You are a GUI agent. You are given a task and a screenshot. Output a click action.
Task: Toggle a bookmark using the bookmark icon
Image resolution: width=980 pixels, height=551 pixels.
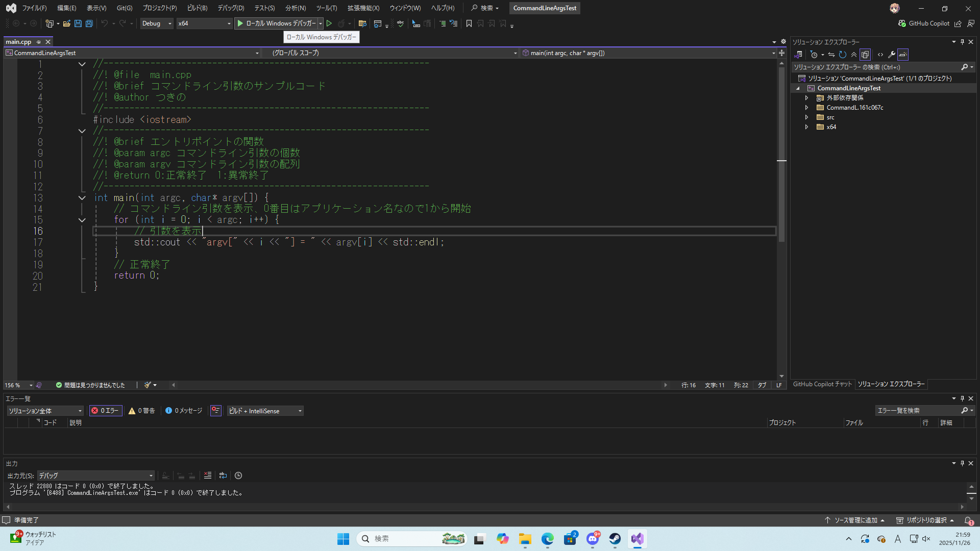[x=469, y=23]
